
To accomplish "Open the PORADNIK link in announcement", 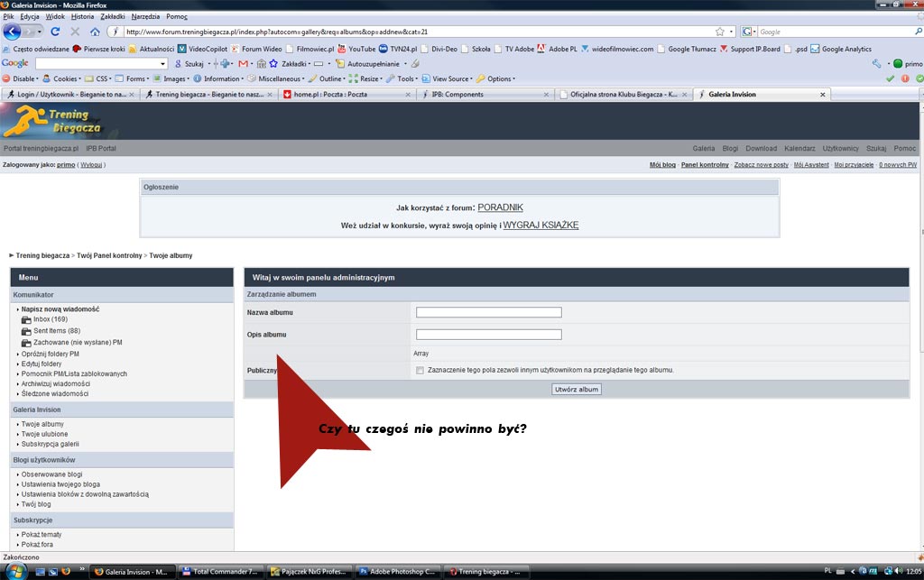I will tap(500, 207).
